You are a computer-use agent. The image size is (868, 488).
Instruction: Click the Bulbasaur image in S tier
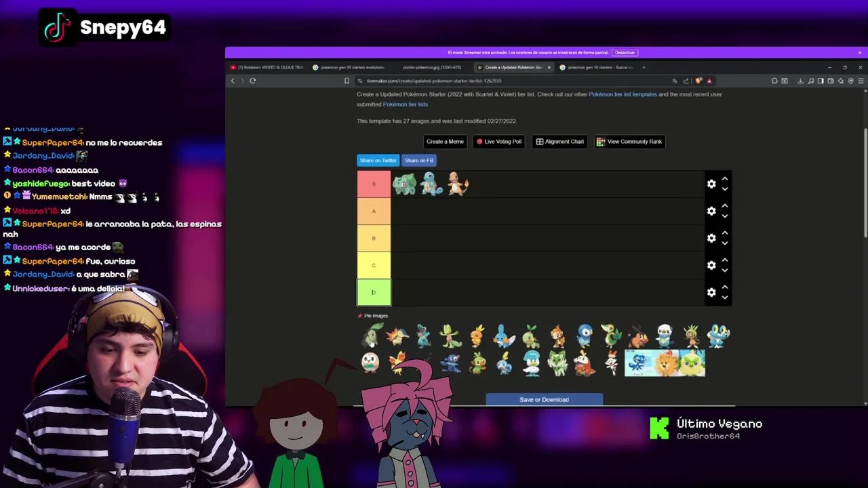405,184
